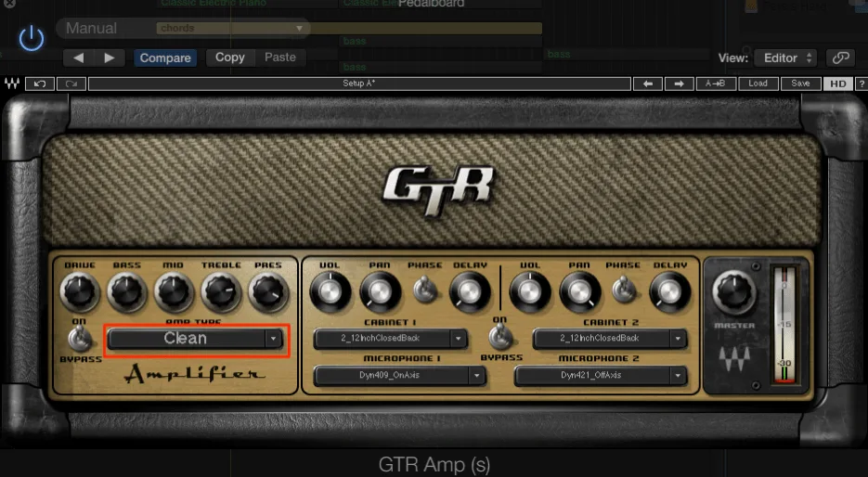Open the Amp Type Clean dropdown
The width and height of the screenshot is (868, 477).
point(196,339)
